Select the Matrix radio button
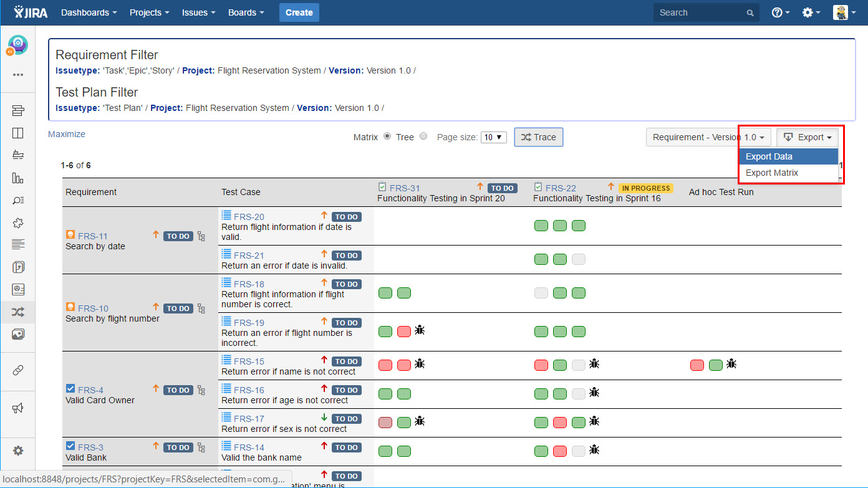This screenshot has height=488, width=868. click(x=387, y=136)
